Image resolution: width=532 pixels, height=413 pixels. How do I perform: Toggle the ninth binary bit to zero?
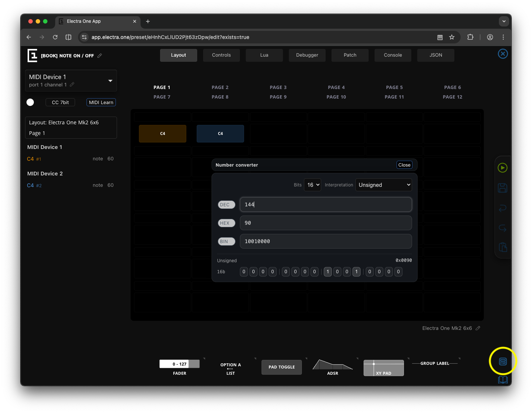pyautogui.click(x=327, y=271)
